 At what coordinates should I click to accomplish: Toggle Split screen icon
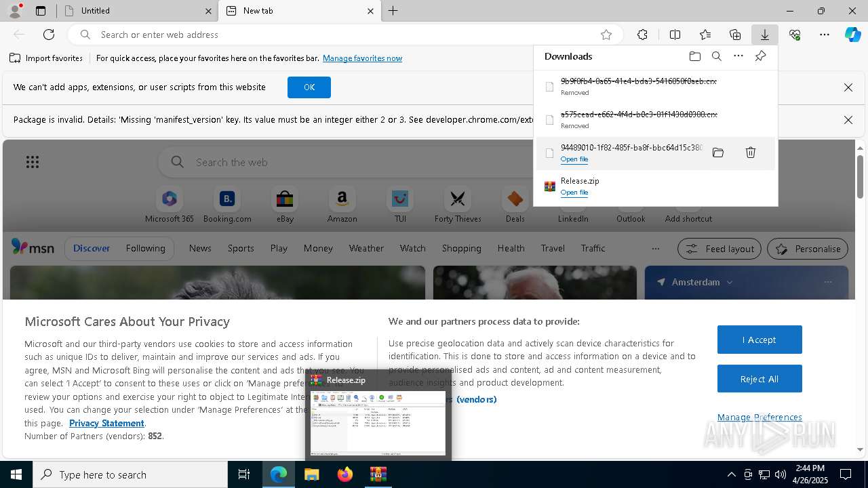tap(675, 35)
